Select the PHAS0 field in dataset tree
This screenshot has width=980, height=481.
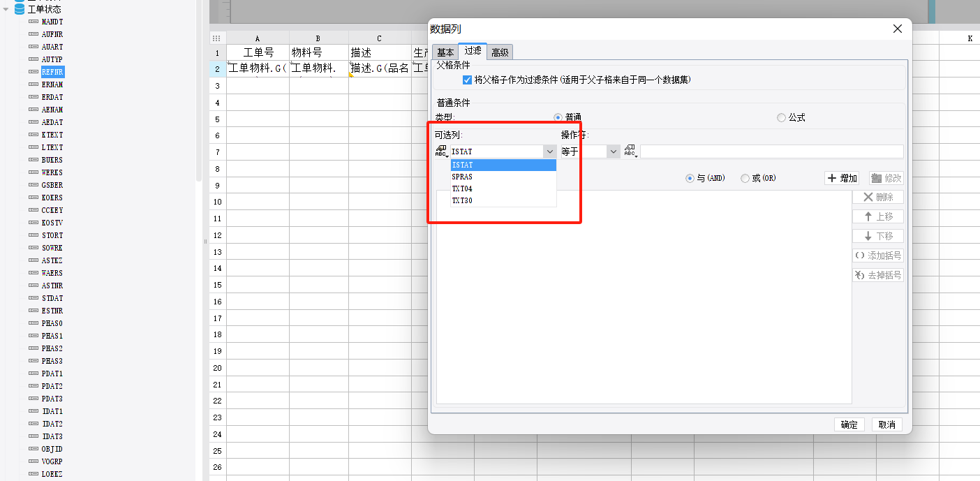[x=52, y=323]
